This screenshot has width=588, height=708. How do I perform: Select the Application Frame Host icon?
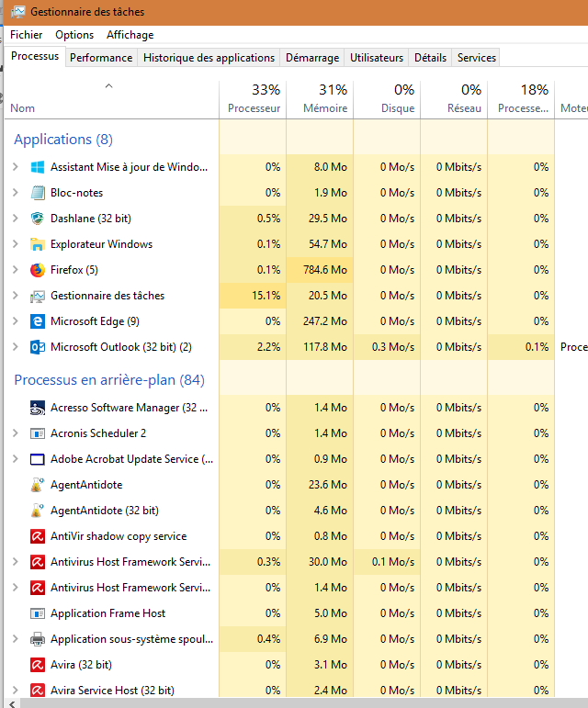[38, 613]
